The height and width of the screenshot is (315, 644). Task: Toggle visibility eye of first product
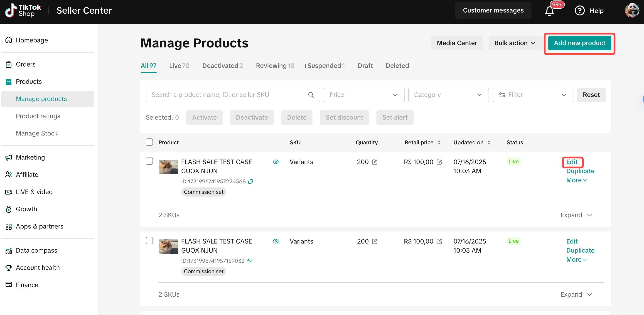275,162
